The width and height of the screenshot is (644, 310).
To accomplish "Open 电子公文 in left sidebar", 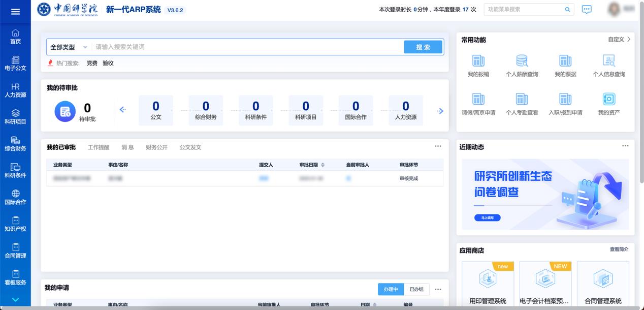I will point(15,64).
